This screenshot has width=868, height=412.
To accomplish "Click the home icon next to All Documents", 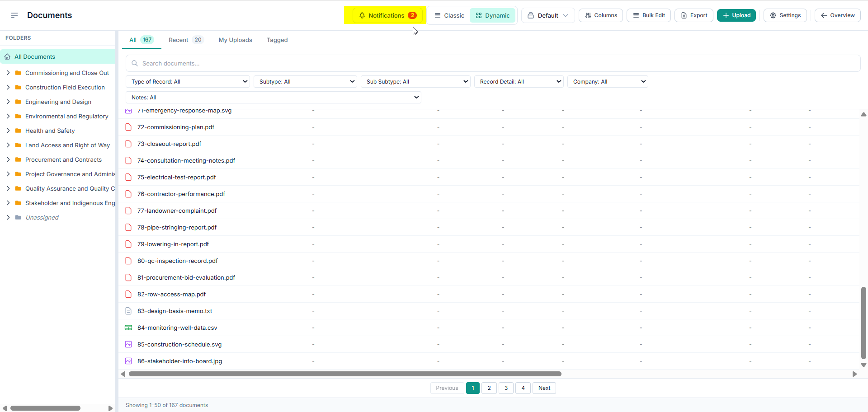I will [7, 57].
